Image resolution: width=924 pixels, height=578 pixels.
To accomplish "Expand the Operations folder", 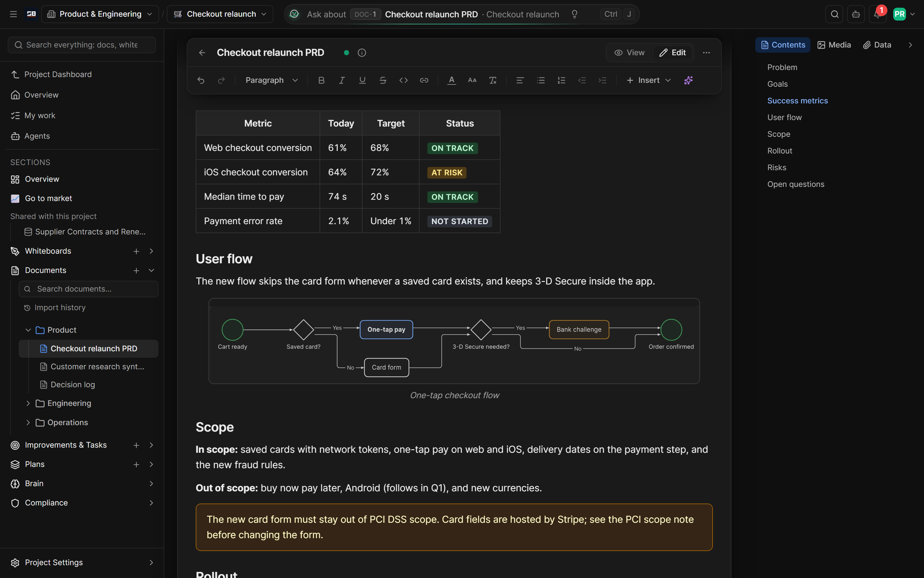I will pos(28,422).
